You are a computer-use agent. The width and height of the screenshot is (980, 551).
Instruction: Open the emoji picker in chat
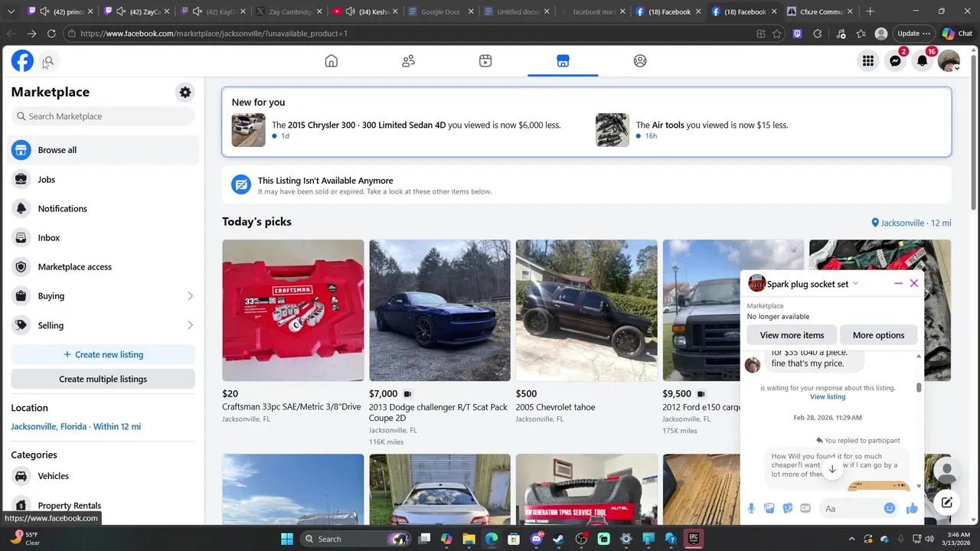click(890, 508)
